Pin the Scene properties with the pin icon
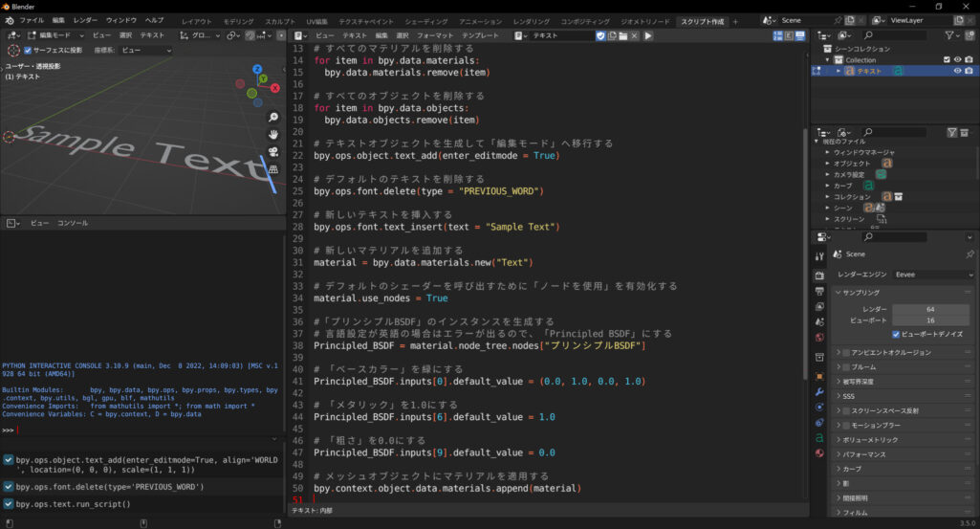 pyautogui.click(x=969, y=253)
